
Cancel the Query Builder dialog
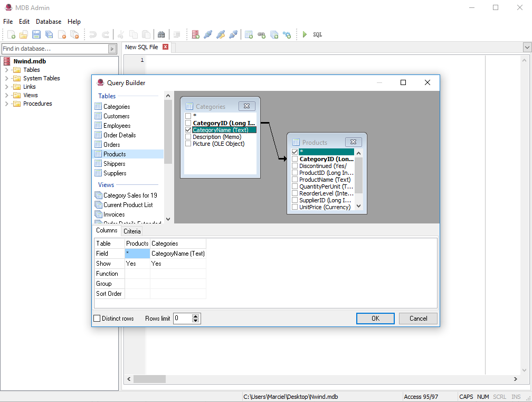click(x=417, y=318)
